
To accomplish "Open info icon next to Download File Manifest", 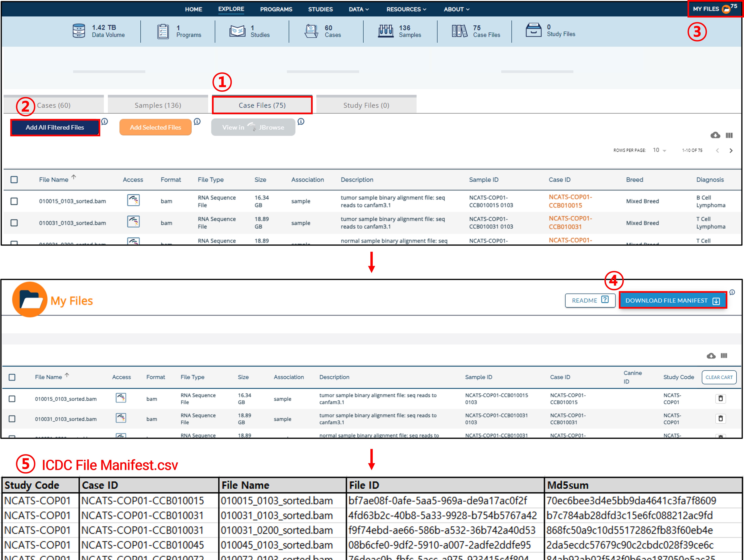I will point(732,292).
